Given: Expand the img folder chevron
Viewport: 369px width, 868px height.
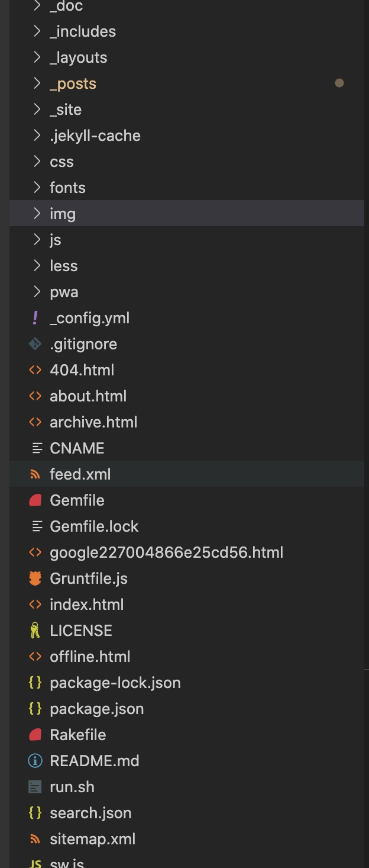Looking at the screenshot, I should click(x=37, y=214).
